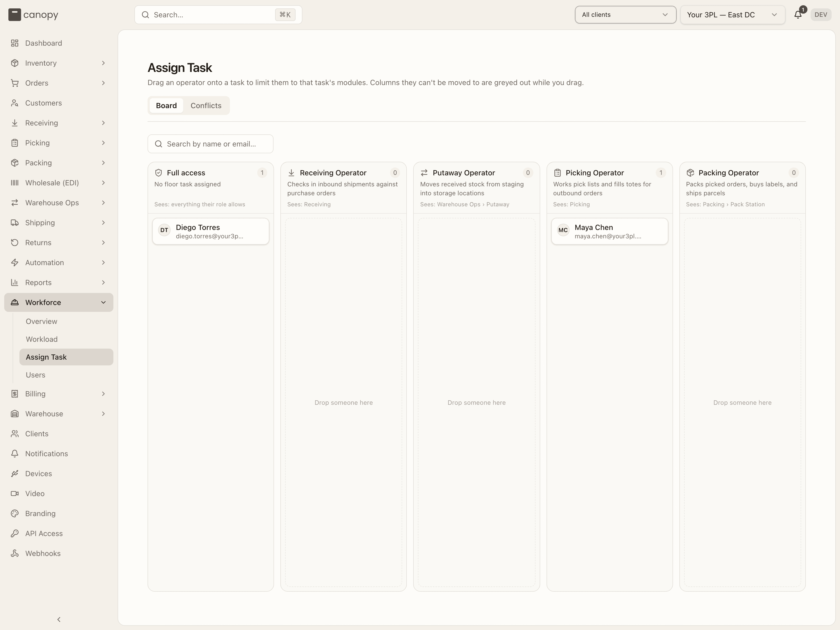Image resolution: width=840 pixels, height=630 pixels.
Task: Click the Video camera icon
Action: click(x=15, y=493)
